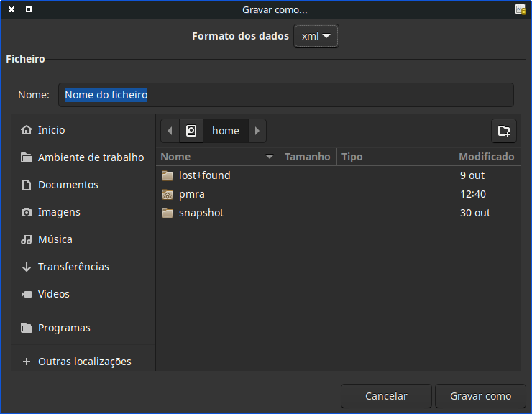The image size is (532, 414).
Task: Sort by the Nome column header
Action: 218,157
